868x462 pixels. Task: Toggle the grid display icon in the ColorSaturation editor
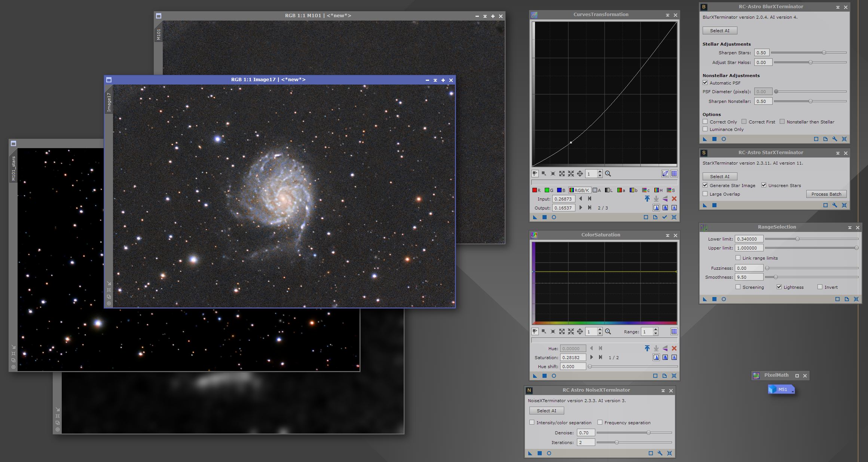[674, 331]
